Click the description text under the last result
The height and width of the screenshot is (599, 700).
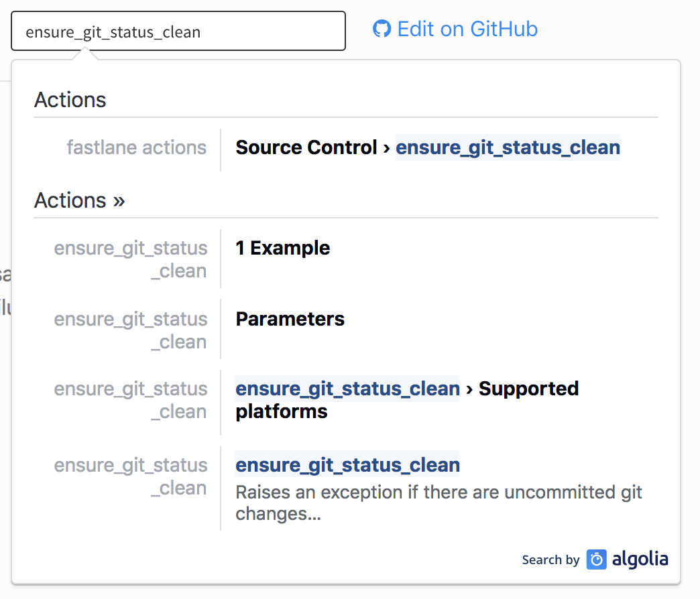439,503
